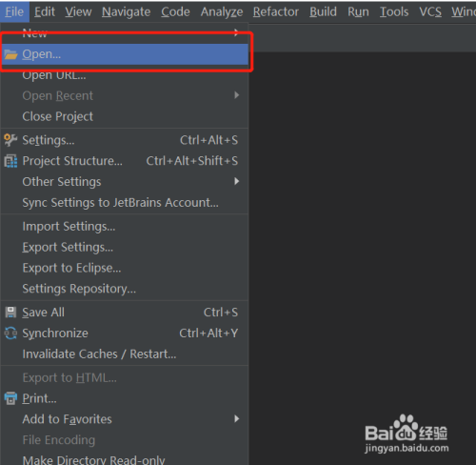The image size is (476, 465).
Task: Select Export to HTML... entry
Action: (125, 377)
